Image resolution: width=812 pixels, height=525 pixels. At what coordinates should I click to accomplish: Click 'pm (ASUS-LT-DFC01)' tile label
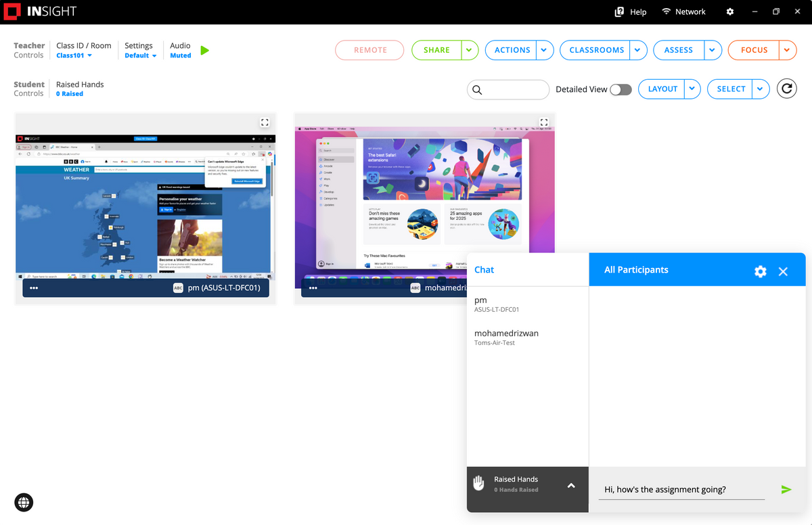tap(224, 288)
